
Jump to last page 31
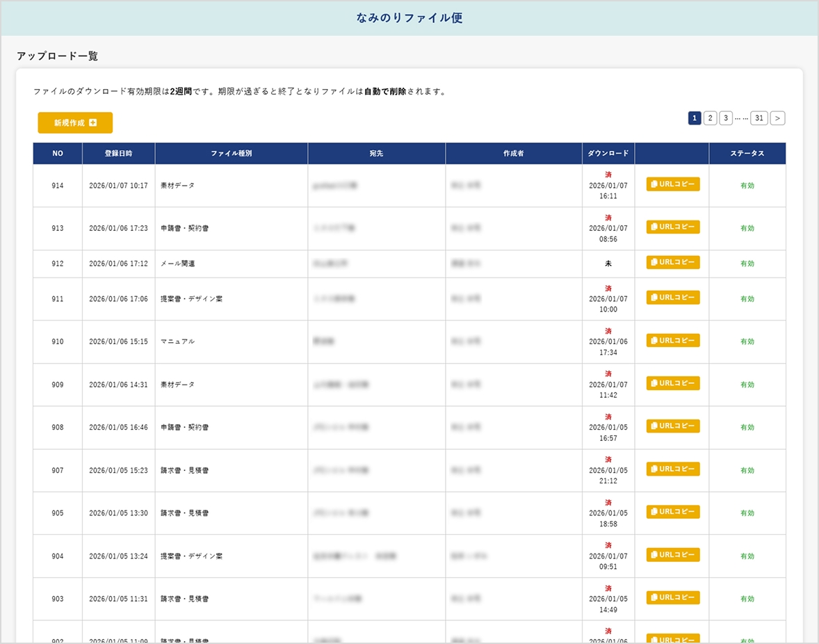click(x=759, y=118)
